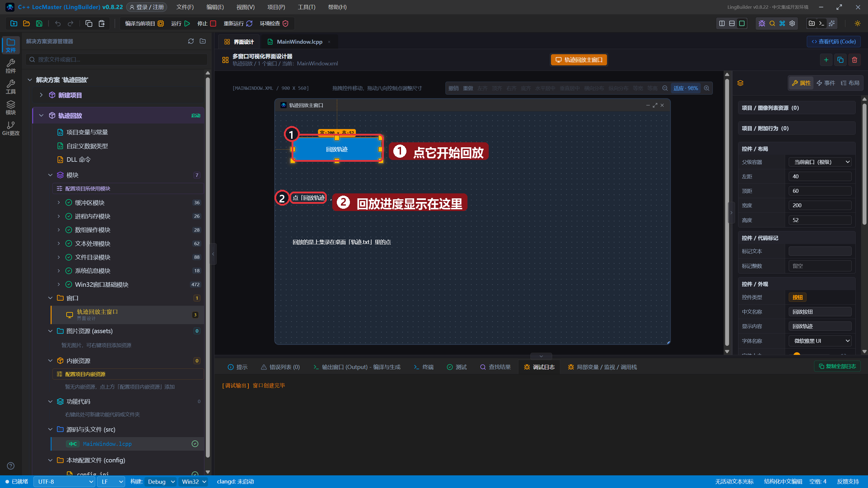Stop execution with 停止 button
This screenshot has width=868, height=488.
pos(207,23)
